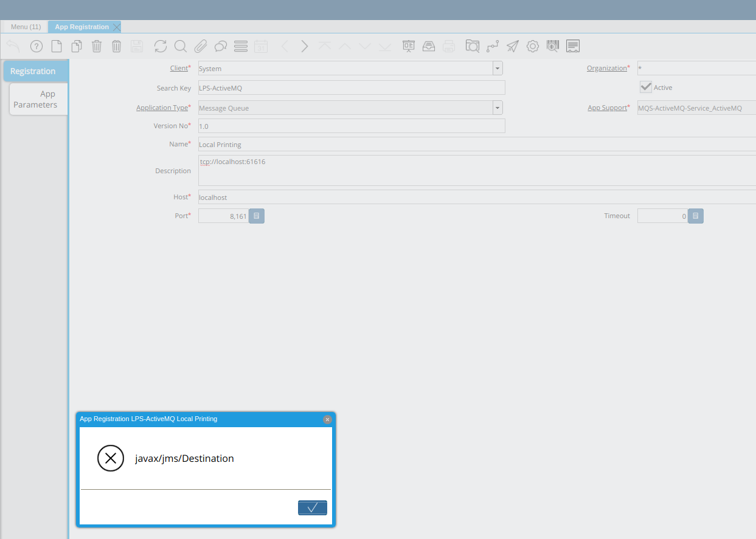Viewport: 756px width, 539px height.
Task: Click the Undo changes arrow icon
Action: pos(13,46)
